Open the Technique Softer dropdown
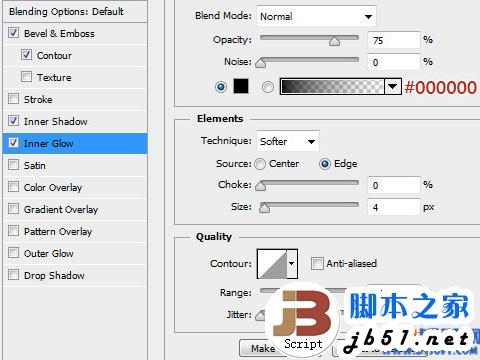The width and height of the screenshot is (480, 360). pyautogui.click(x=288, y=141)
